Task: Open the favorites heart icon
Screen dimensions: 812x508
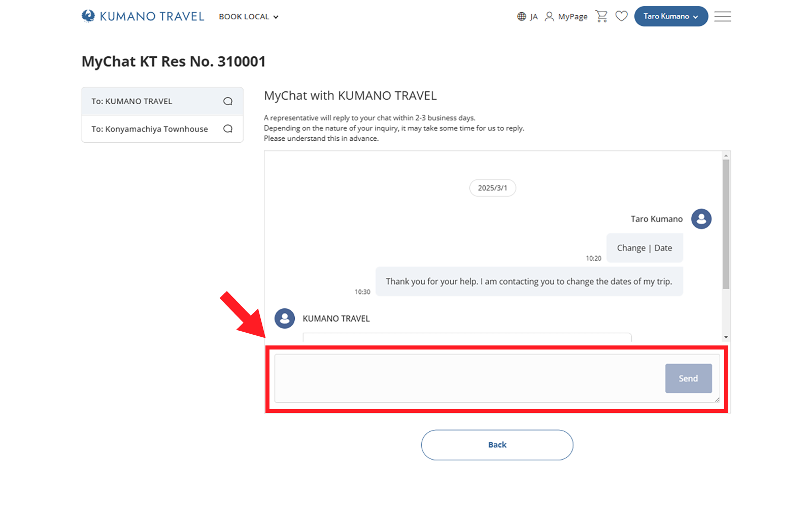Action: (x=622, y=16)
